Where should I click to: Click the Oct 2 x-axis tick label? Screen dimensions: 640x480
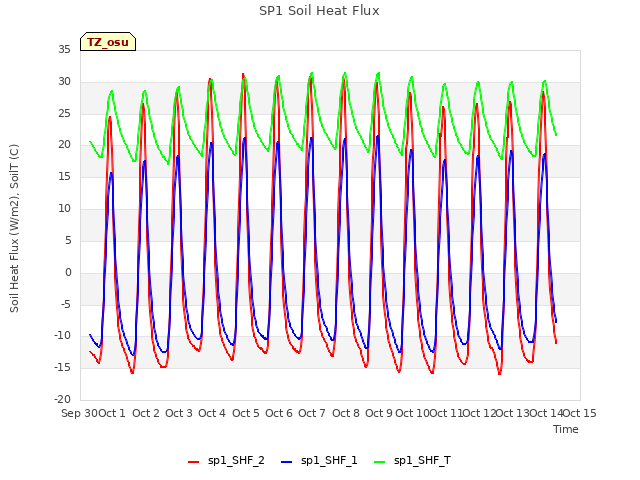tap(146, 413)
